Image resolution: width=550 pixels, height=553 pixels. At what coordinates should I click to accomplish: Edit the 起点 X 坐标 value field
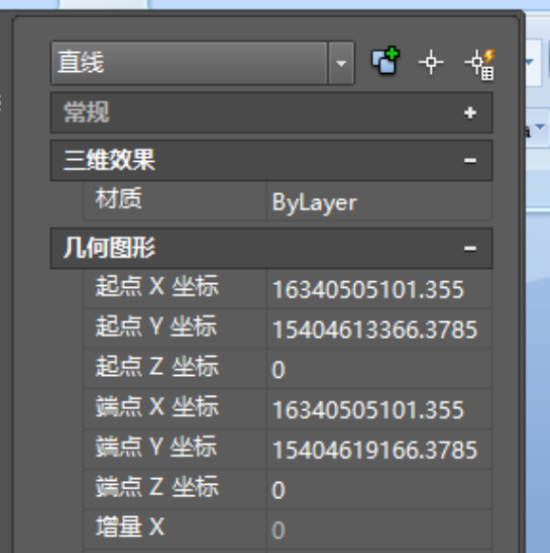pos(379,289)
